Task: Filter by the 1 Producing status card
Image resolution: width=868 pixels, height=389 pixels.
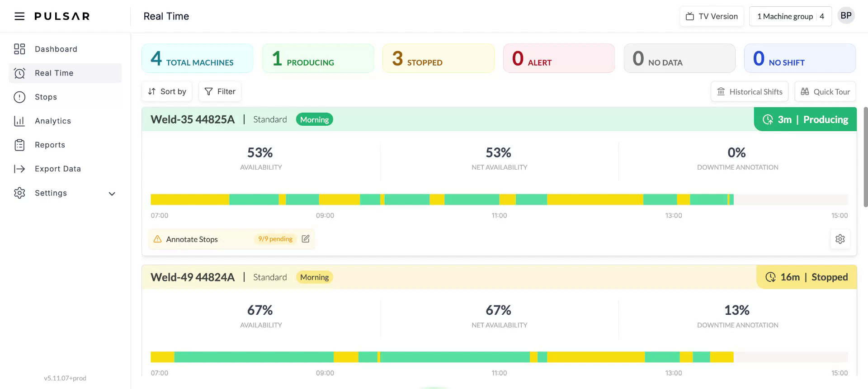Action: pos(318,58)
